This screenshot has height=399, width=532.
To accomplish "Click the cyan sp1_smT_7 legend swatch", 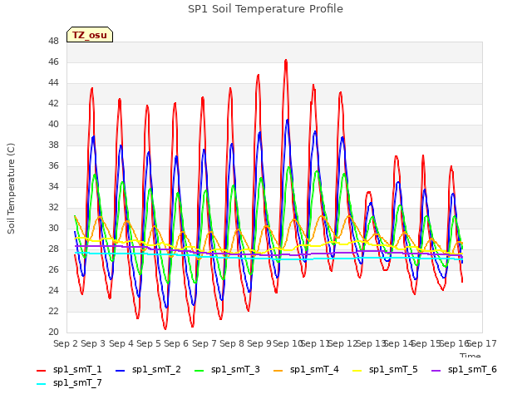I will point(41,384).
